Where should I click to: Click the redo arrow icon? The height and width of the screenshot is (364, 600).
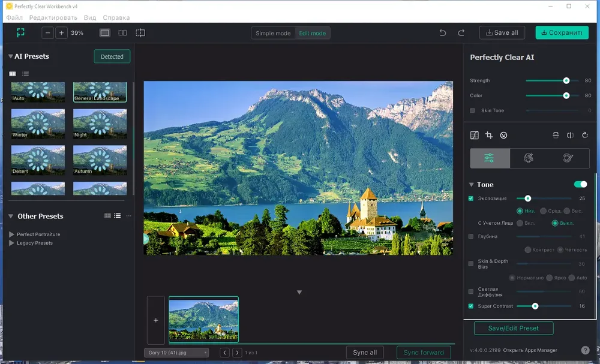[x=461, y=33]
